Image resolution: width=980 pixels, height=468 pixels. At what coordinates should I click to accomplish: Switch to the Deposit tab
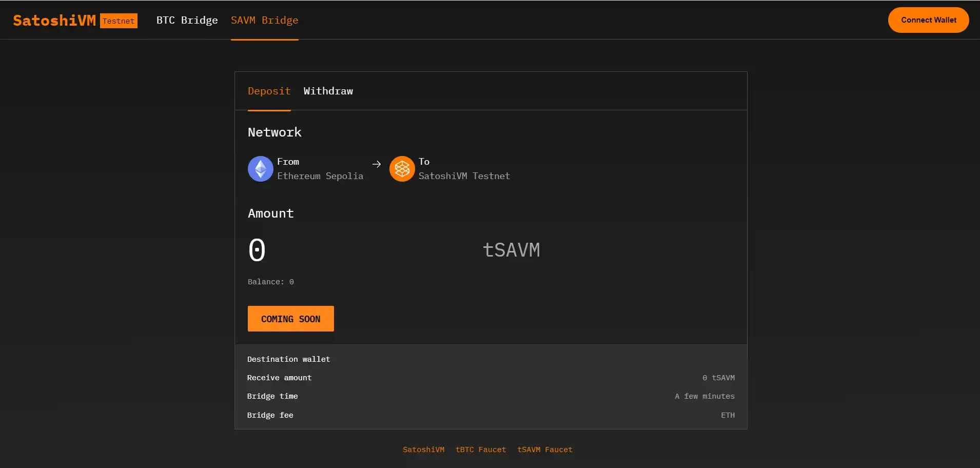pyautogui.click(x=269, y=91)
